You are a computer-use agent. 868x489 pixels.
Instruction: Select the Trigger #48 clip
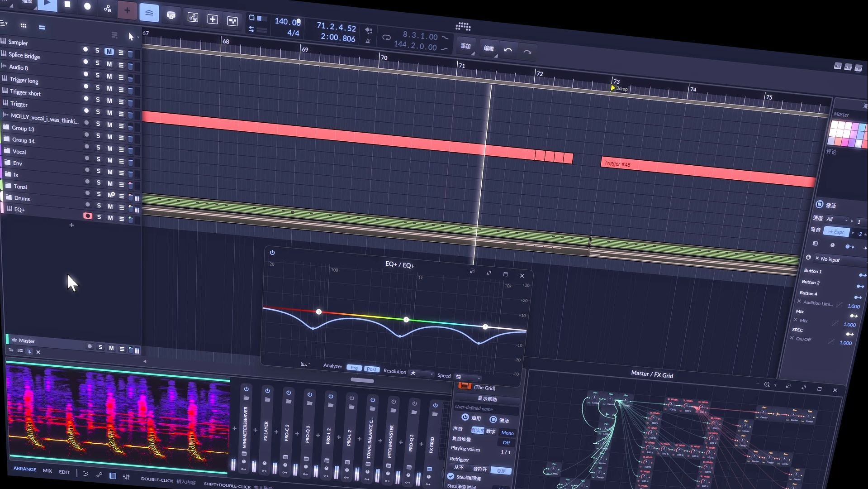[x=708, y=173]
